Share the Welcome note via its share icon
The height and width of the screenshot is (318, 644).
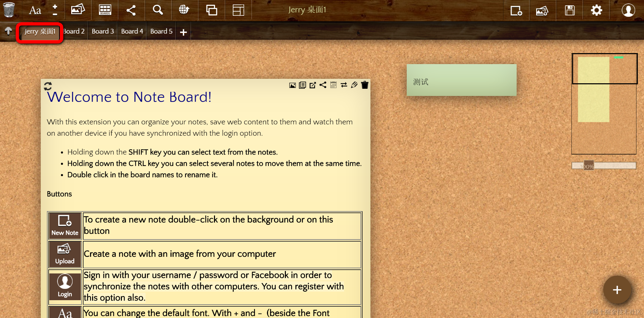tap(323, 85)
